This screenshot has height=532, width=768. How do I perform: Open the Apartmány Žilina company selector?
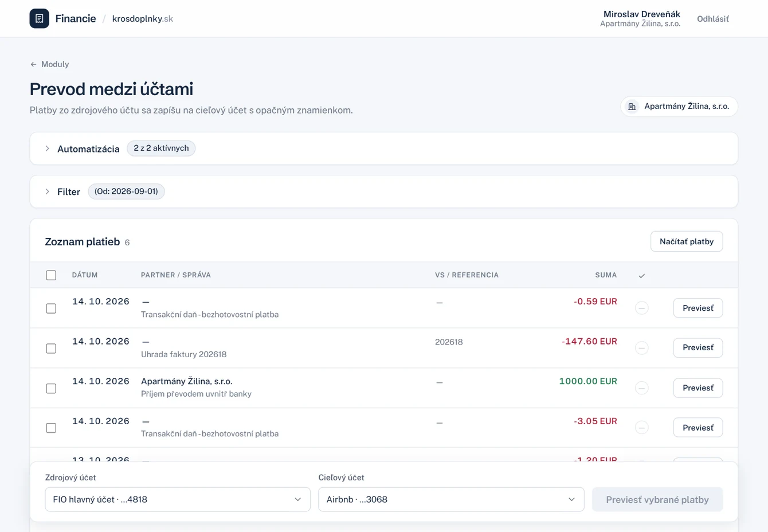tap(679, 107)
